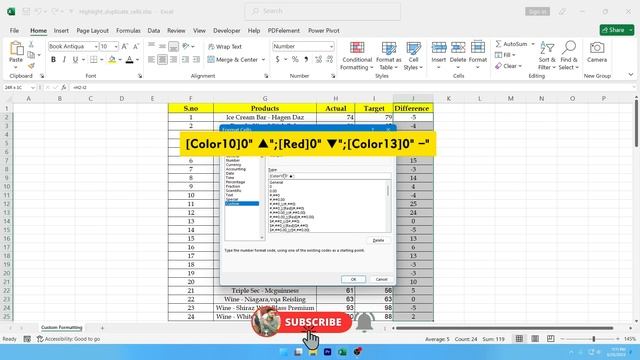
Task: Click the Align Right icon
Action: click(x=173, y=60)
